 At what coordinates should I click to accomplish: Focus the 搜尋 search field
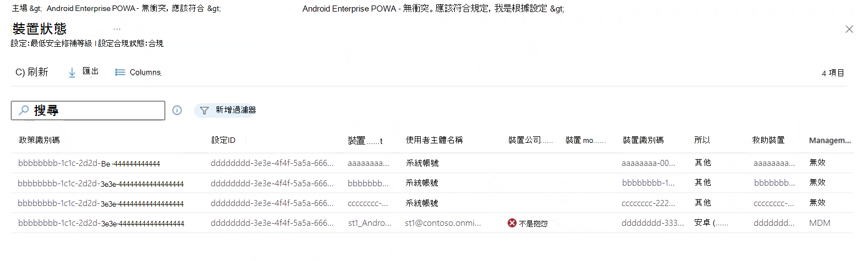click(88, 110)
